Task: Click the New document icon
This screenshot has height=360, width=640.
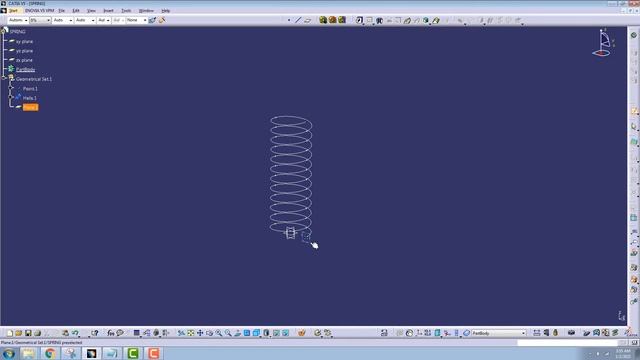Action: click(x=10, y=333)
